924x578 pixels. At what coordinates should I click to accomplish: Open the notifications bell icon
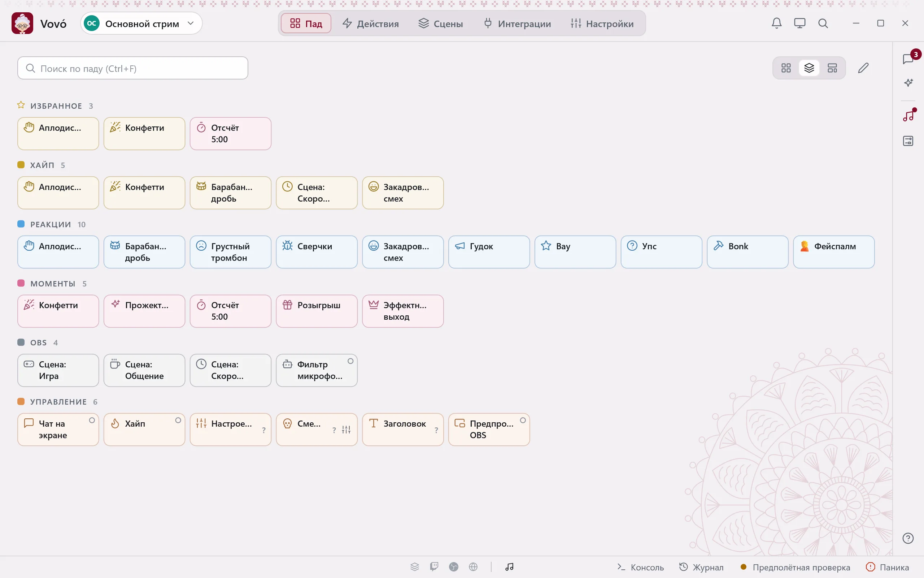tap(777, 23)
